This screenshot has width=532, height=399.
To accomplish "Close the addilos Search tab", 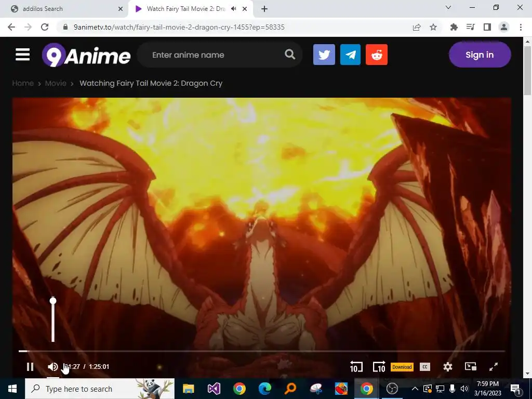I will (x=121, y=9).
